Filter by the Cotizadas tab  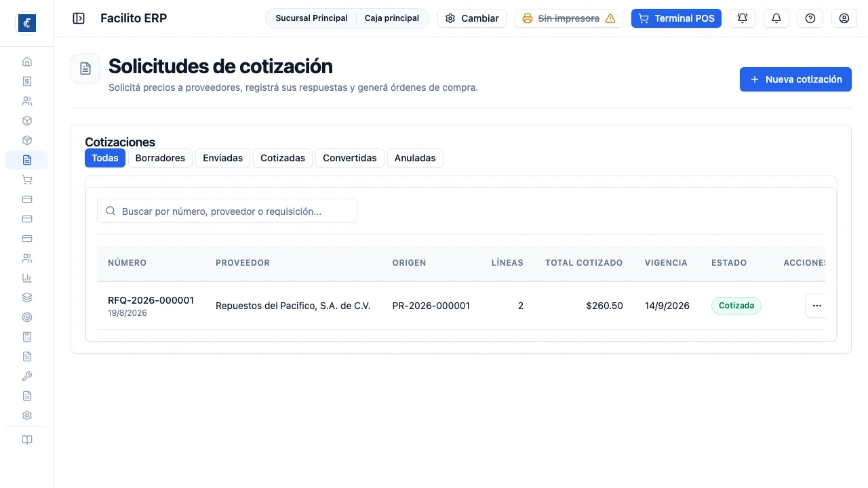(x=283, y=158)
